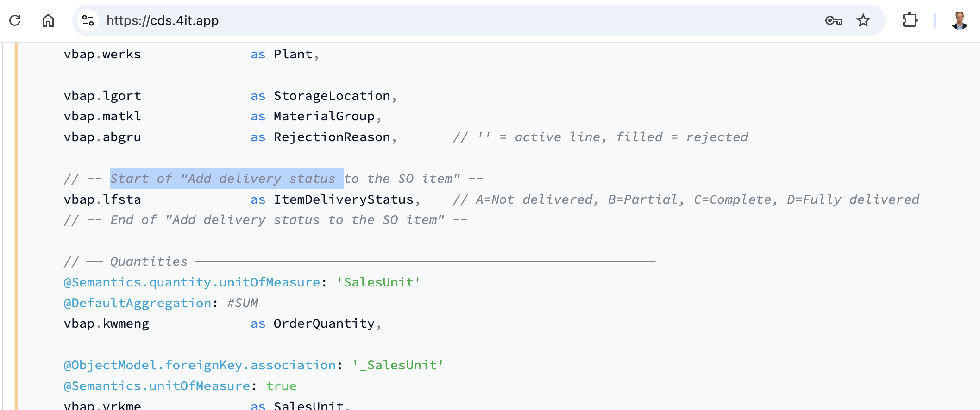Open the saved passwords key icon
Image resolution: width=980 pixels, height=410 pixels.
coord(833,20)
